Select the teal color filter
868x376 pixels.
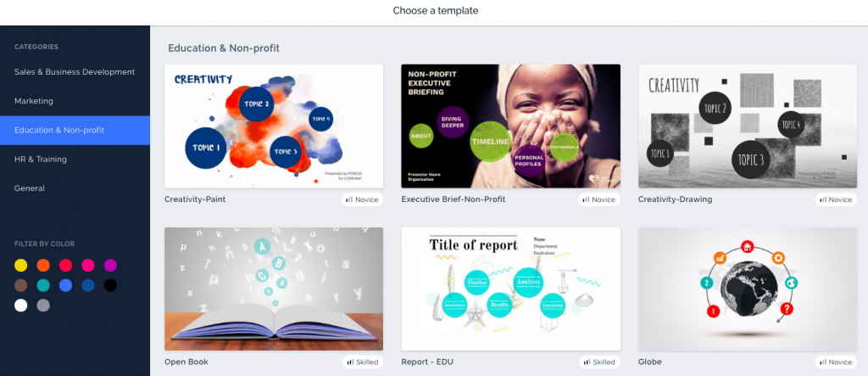coord(43,285)
